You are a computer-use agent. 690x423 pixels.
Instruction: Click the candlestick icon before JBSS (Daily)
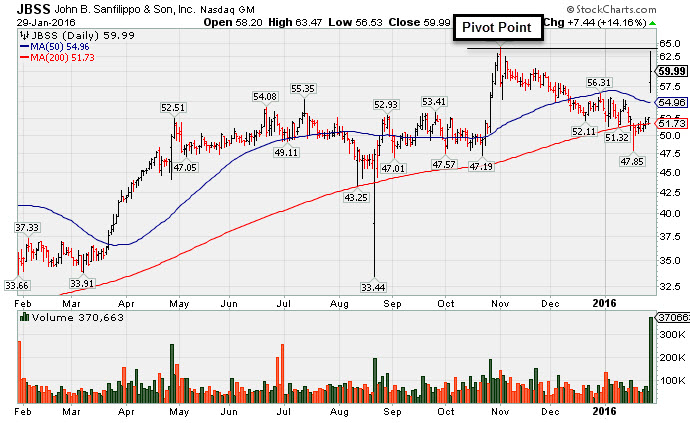pyautogui.click(x=25, y=36)
